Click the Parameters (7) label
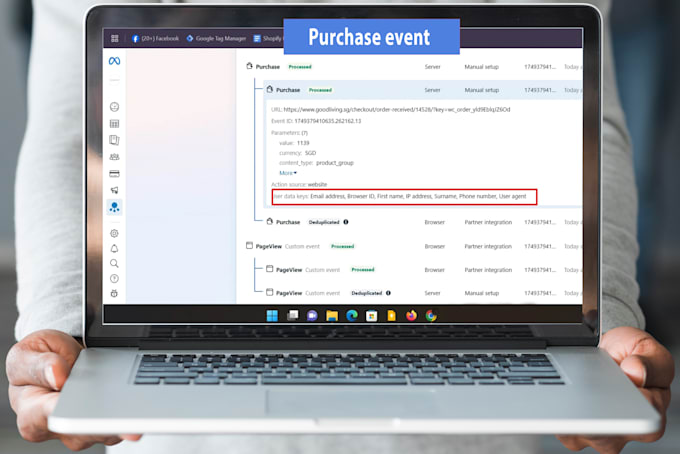 [x=289, y=133]
